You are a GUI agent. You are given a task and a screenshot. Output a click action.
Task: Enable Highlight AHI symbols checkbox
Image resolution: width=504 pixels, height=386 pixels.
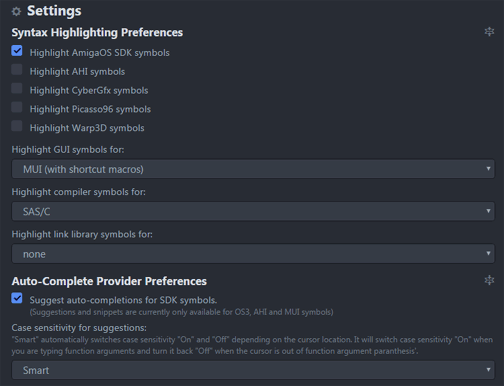point(17,70)
